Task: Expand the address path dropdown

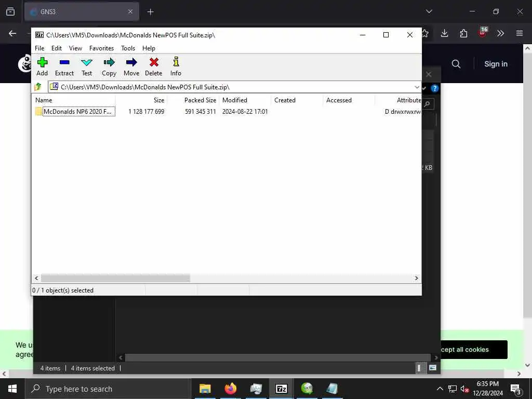Action: coord(417,87)
